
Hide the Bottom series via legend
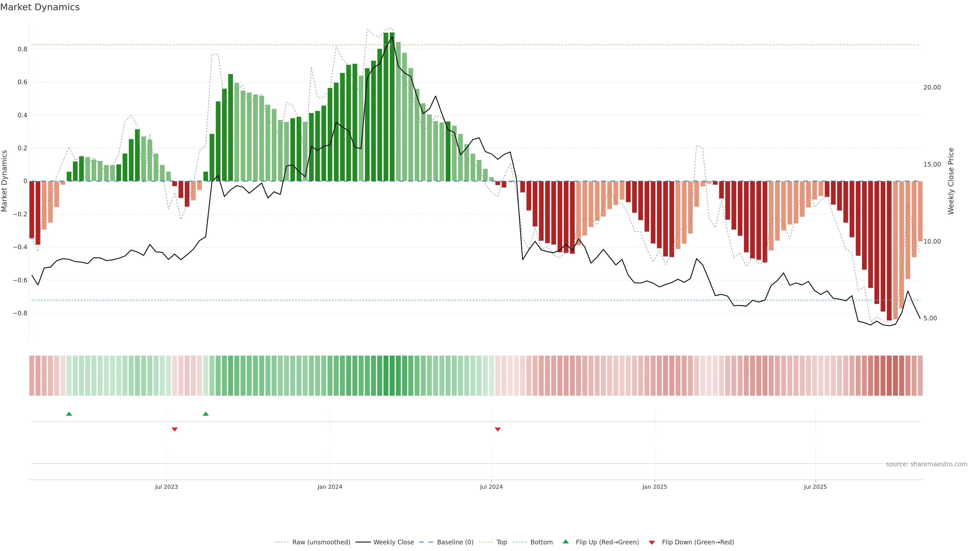[x=541, y=542]
